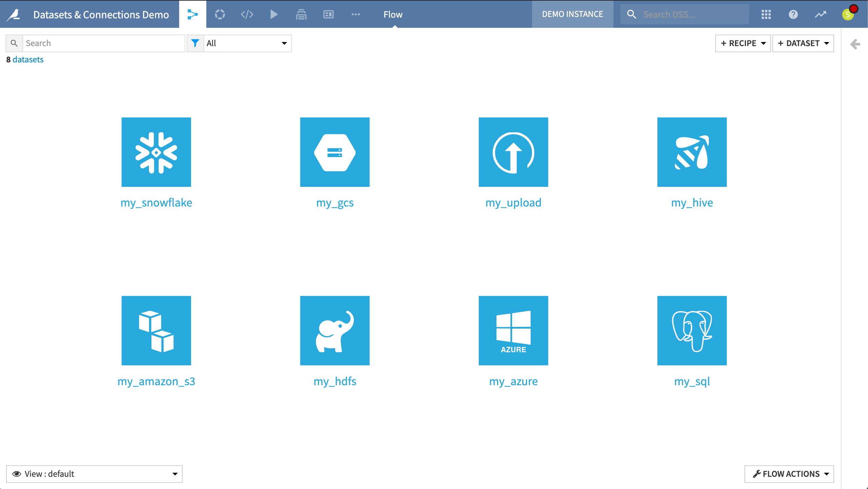Open the more options ellipsis menu
Viewport: 868px width, 489px height.
click(355, 14)
